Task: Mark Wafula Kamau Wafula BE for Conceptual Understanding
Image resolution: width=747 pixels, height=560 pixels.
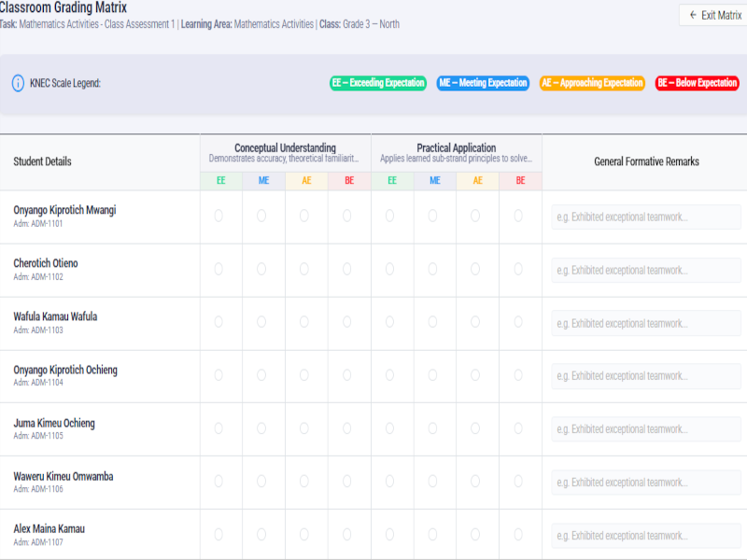Action: 346,322
